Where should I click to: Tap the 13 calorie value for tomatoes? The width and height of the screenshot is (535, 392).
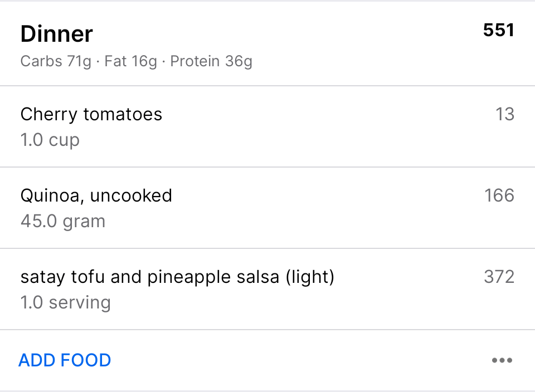coord(504,115)
